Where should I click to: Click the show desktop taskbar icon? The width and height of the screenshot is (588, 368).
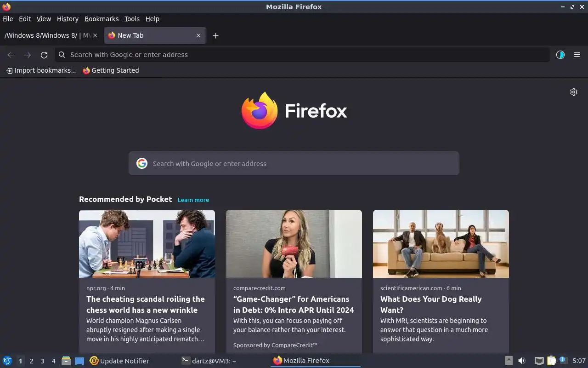(79, 361)
